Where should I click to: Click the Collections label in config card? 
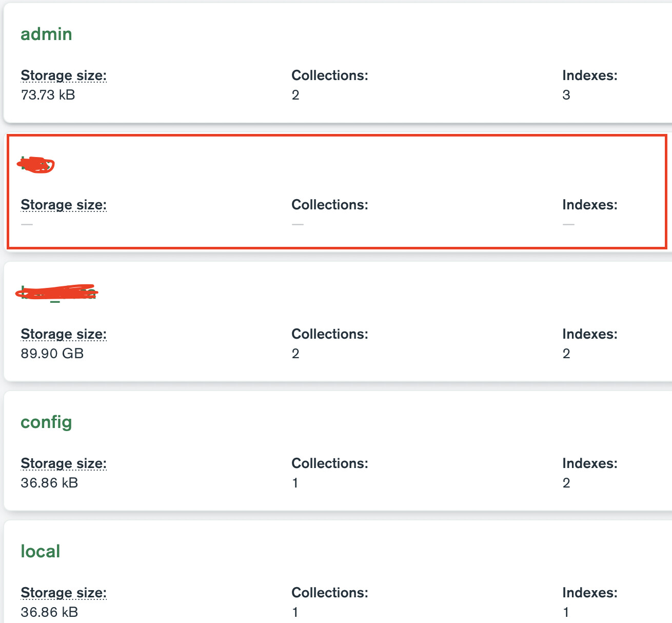tap(330, 463)
